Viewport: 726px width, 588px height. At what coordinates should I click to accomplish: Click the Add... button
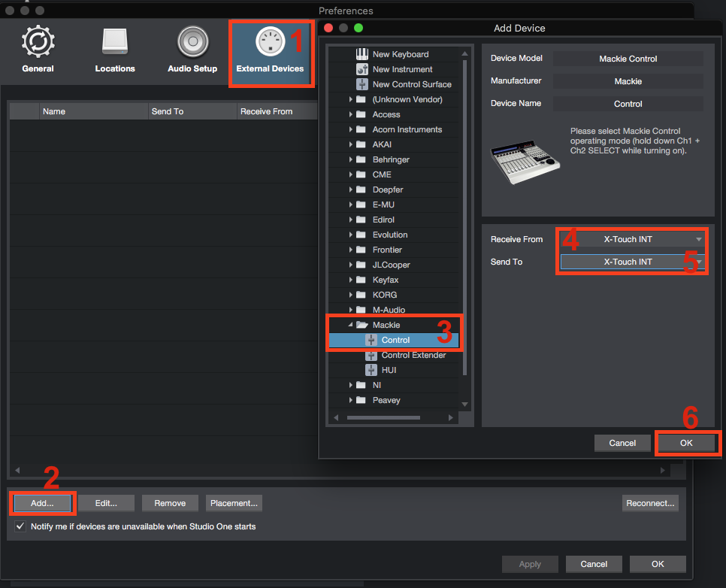tap(43, 503)
